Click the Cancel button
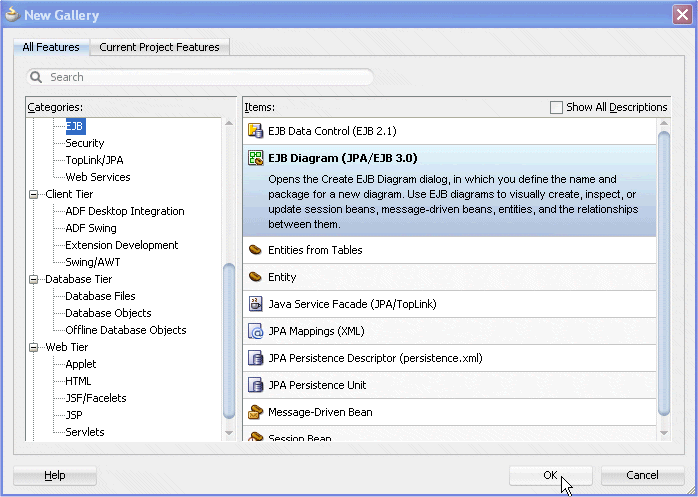Viewport: 698px width, 497px height. click(x=642, y=475)
